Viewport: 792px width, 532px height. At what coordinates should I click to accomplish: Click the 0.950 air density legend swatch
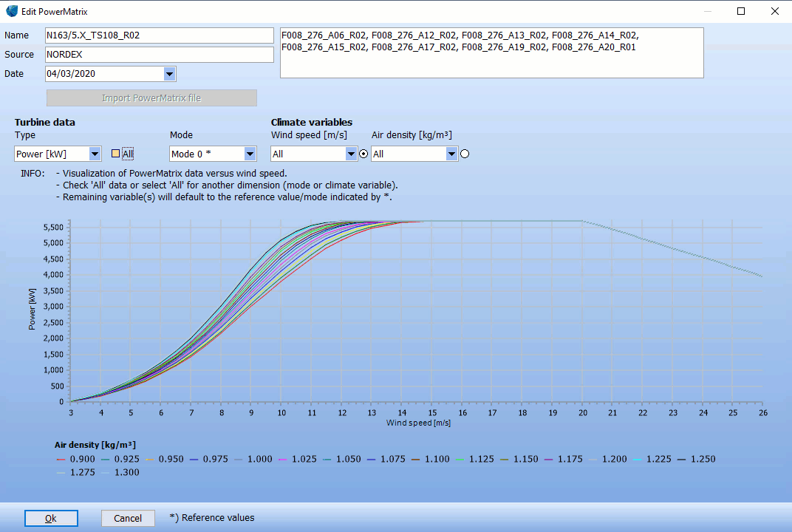click(x=149, y=460)
